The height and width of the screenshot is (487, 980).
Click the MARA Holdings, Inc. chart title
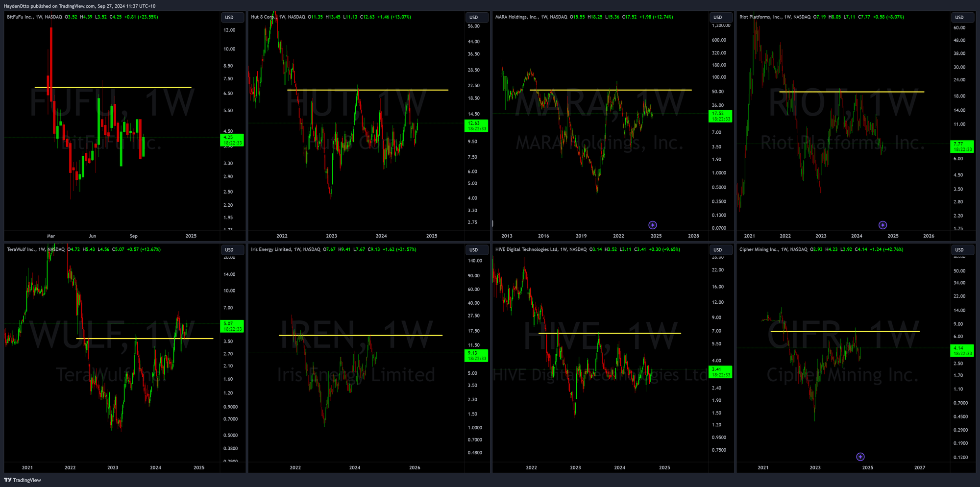point(516,17)
